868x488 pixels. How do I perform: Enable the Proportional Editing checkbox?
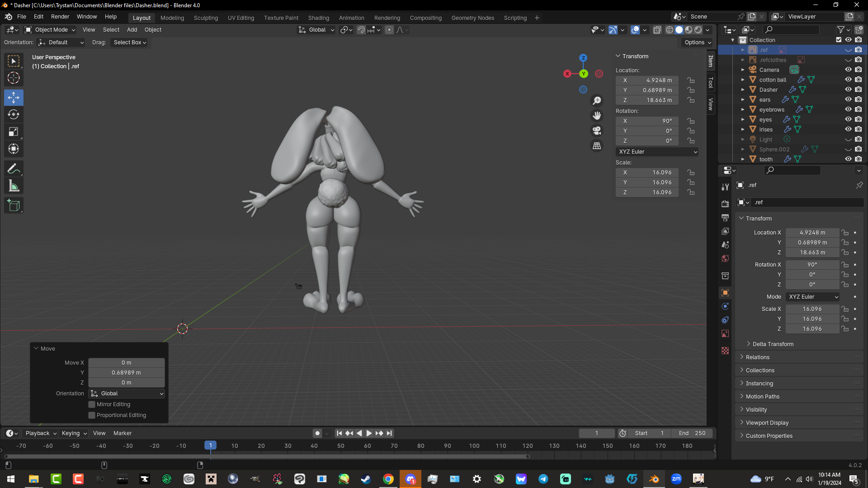pyautogui.click(x=92, y=415)
